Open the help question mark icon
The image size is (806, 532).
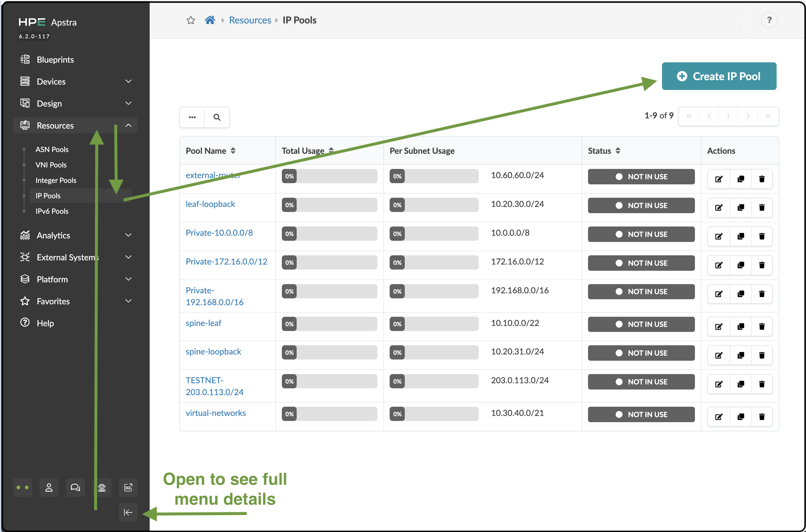pyautogui.click(x=769, y=20)
